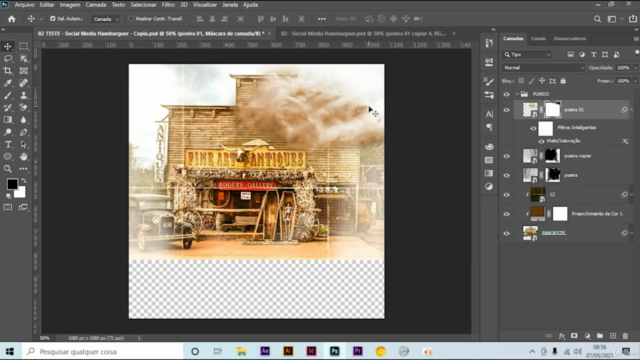Hide the FUNDO group
Screen dimensions: 640x360
pyautogui.click(x=507, y=94)
